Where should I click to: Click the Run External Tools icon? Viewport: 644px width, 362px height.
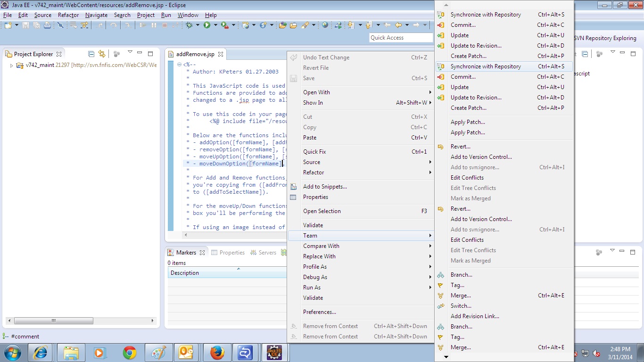point(225,25)
